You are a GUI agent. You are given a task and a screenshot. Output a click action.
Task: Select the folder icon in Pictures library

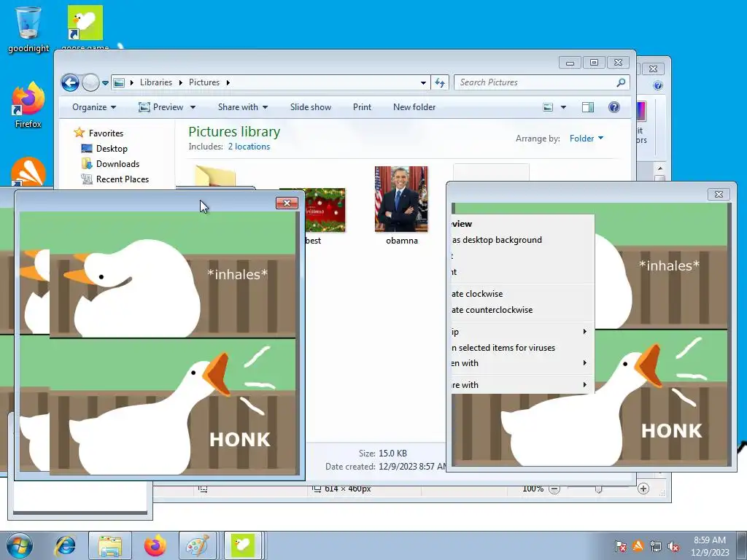pos(215,176)
